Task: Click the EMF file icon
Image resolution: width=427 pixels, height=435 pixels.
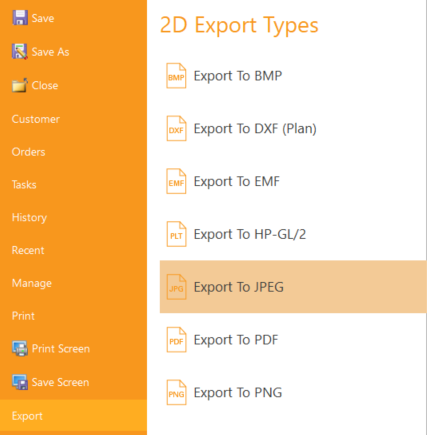Action: [x=176, y=181]
